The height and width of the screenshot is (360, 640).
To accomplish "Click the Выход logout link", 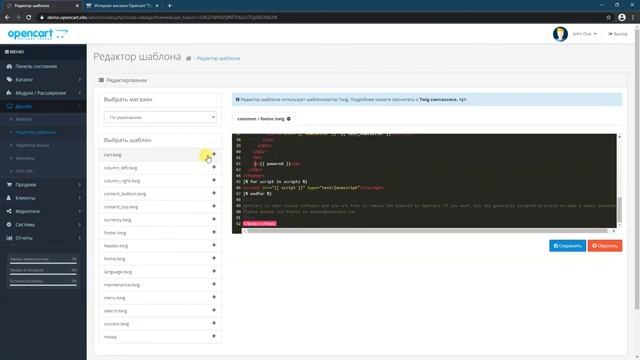I will pos(618,34).
